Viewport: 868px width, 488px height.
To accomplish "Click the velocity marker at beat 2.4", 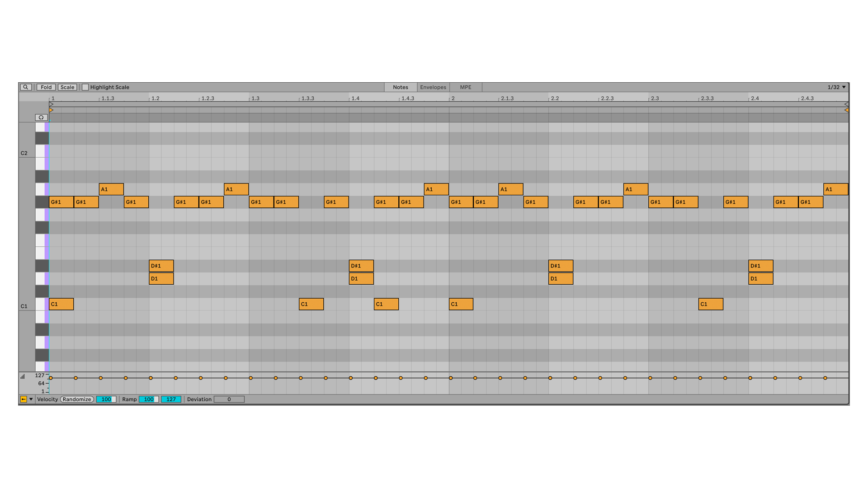I will point(750,378).
